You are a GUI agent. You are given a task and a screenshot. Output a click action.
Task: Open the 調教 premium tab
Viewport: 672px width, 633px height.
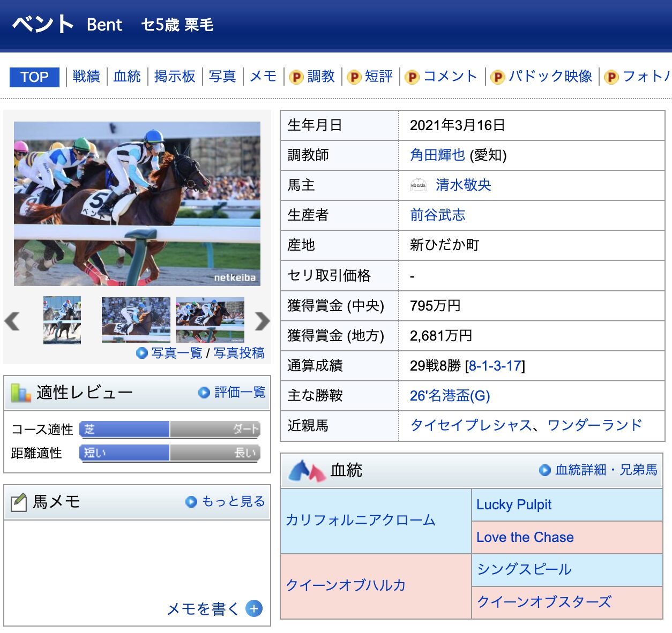(x=321, y=77)
